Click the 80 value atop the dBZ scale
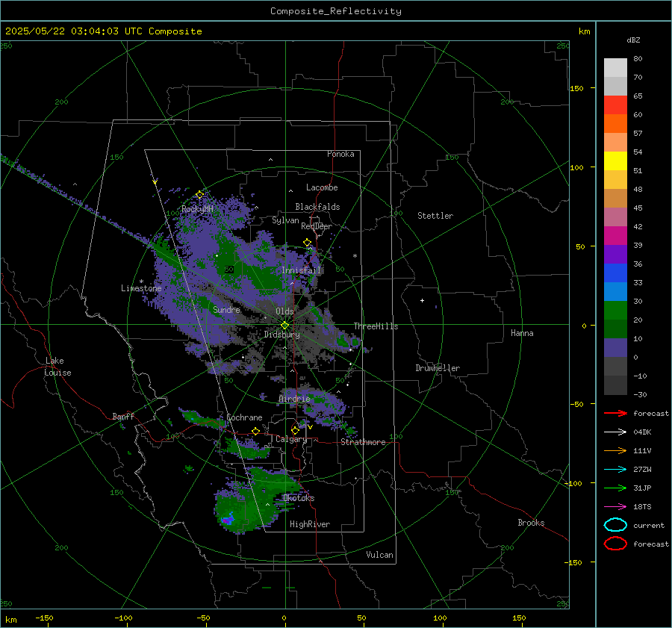672x628 pixels. [x=638, y=58]
